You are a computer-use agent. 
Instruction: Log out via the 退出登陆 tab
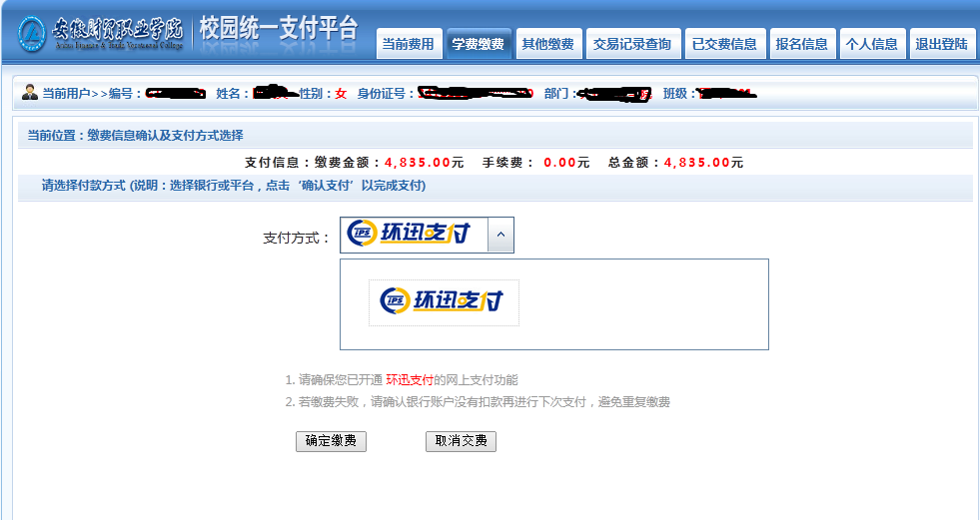coord(941,44)
